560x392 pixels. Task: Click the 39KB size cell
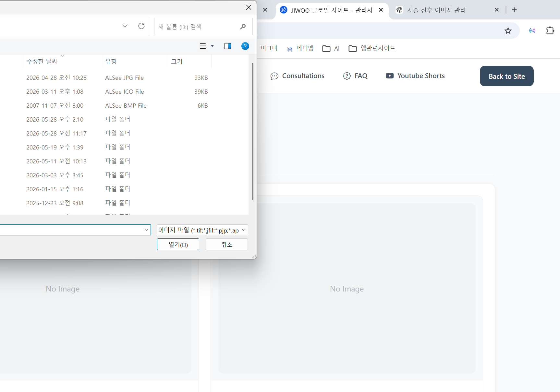pyautogui.click(x=201, y=91)
